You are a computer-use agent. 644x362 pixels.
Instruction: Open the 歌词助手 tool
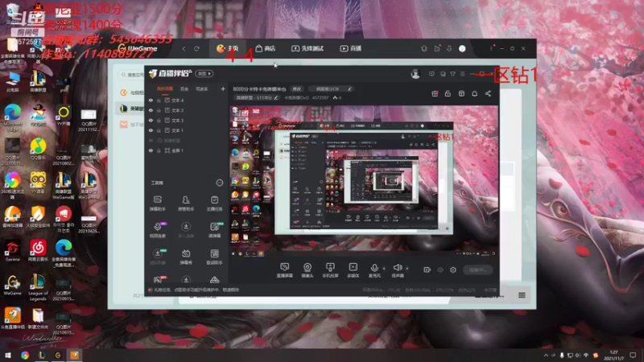[214, 257]
